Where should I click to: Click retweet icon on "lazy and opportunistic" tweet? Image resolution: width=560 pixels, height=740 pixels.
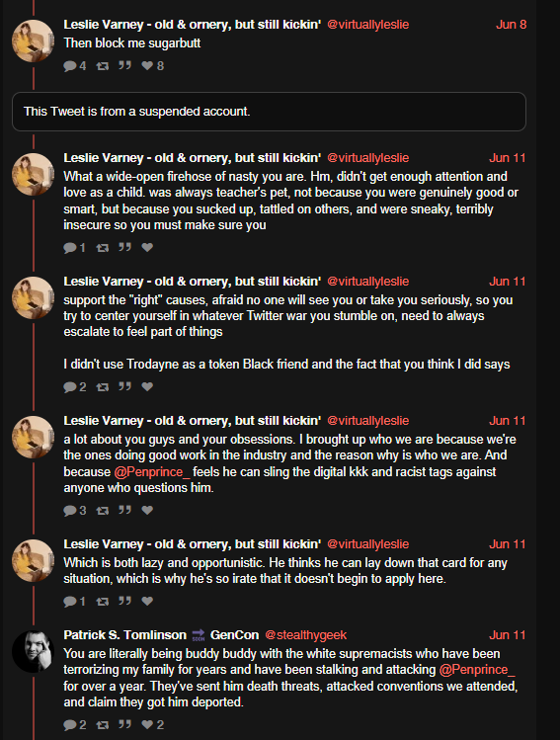click(x=103, y=602)
